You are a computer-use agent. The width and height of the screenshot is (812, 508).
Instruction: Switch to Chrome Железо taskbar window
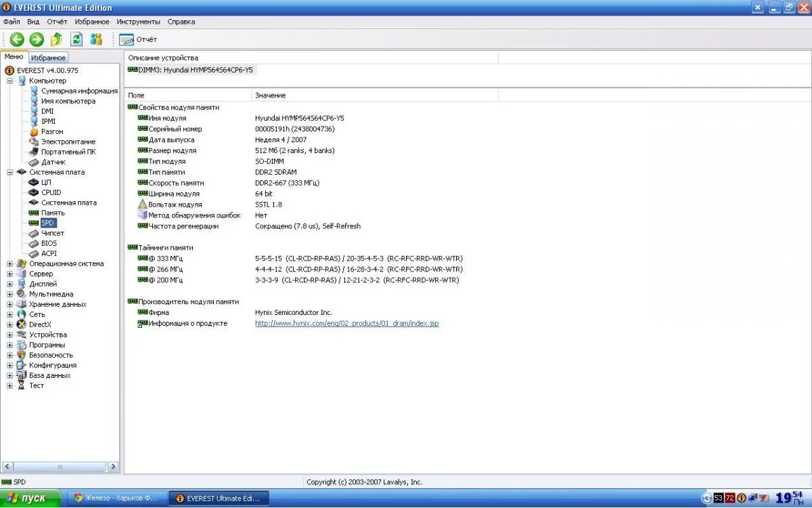point(116,498)
